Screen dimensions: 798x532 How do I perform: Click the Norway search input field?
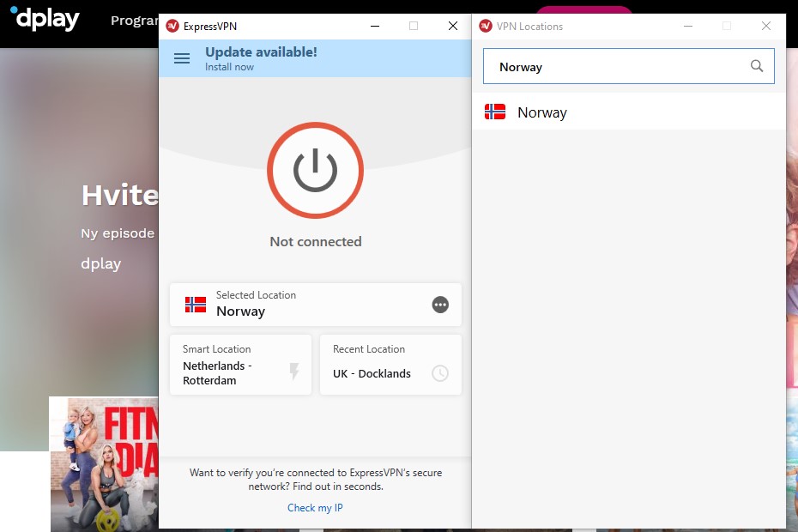pyautogui.click(x=628, y=66)
